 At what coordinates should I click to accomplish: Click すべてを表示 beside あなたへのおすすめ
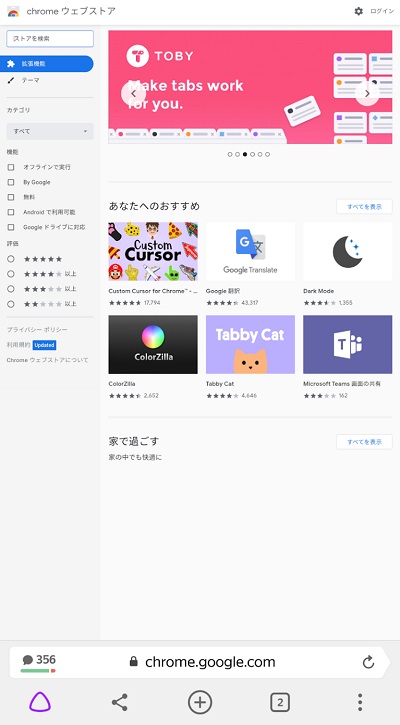364,207
